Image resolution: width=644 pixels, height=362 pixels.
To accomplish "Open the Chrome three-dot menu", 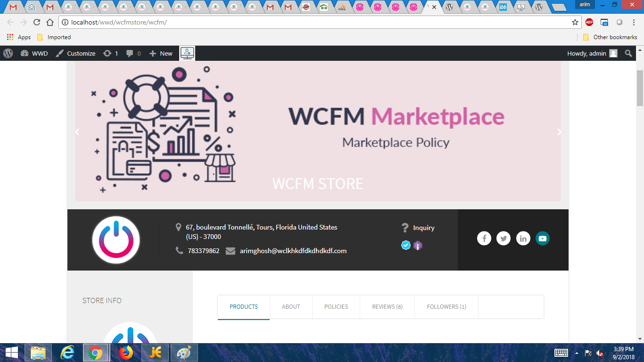I will coord(633,22).
